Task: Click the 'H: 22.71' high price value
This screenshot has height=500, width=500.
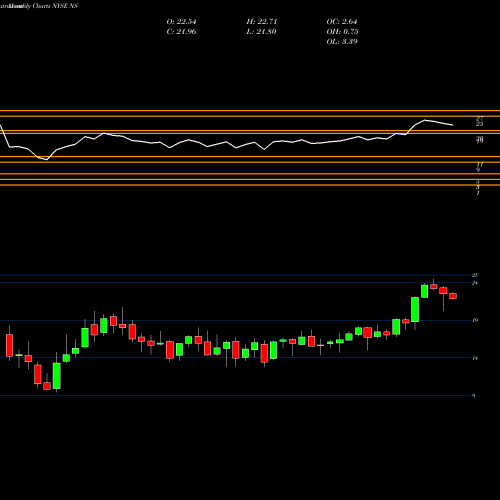Action: (262, 22)
